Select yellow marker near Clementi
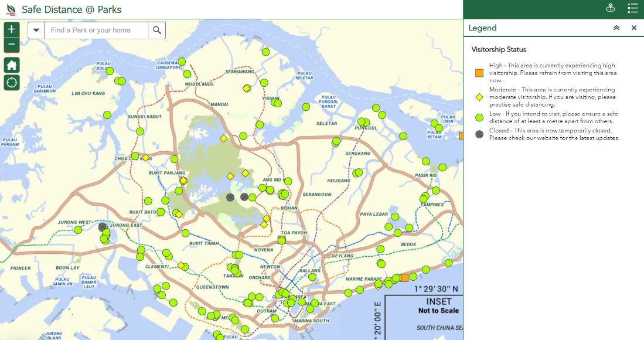 pos(180,266)
